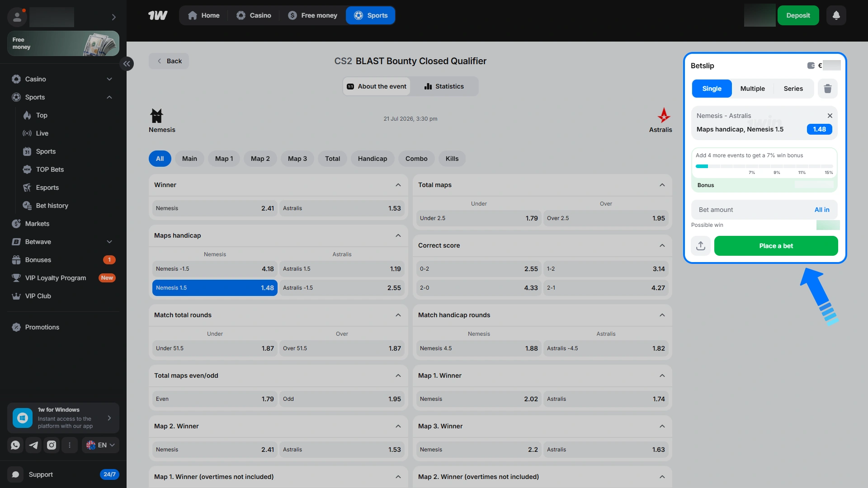Viewport: 868px width, 488px height.
Task: Open the notifications bell
Action: click(x=836, y=15)
